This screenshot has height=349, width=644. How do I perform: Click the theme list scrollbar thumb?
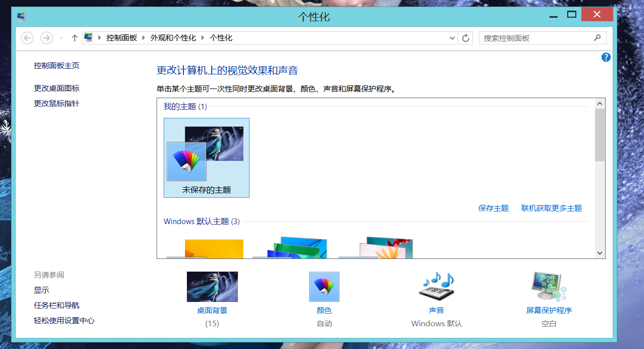coord(600,135)
